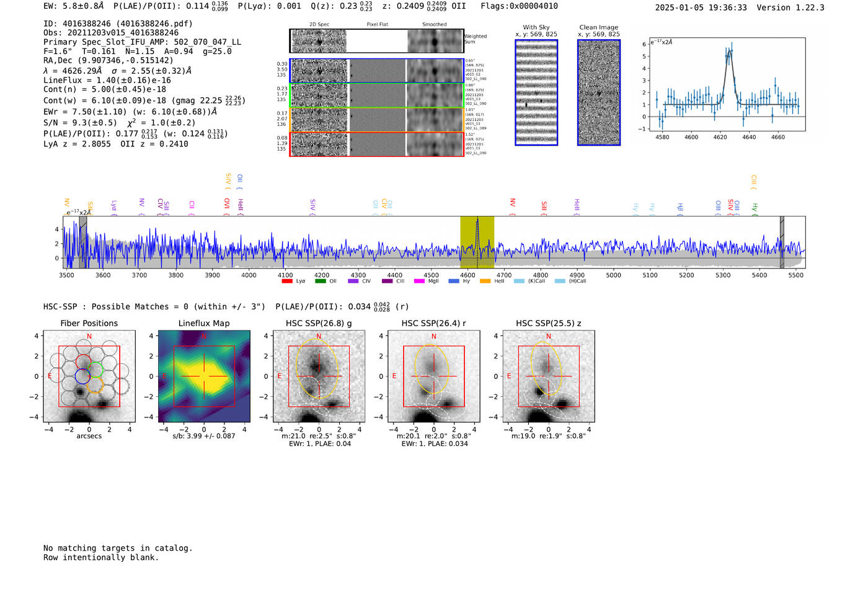The image size is (868, 591).
Task: Click the yellow highlighted band near 4626 Å
Action: coord(477,242)
